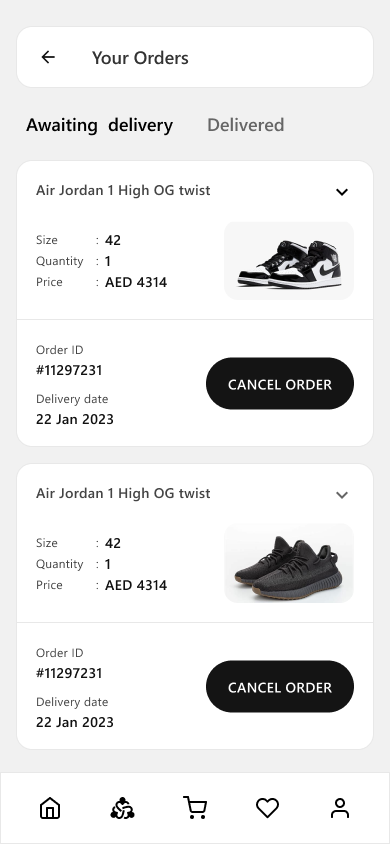Switch to the Delivered tab

tap(245, 125)
